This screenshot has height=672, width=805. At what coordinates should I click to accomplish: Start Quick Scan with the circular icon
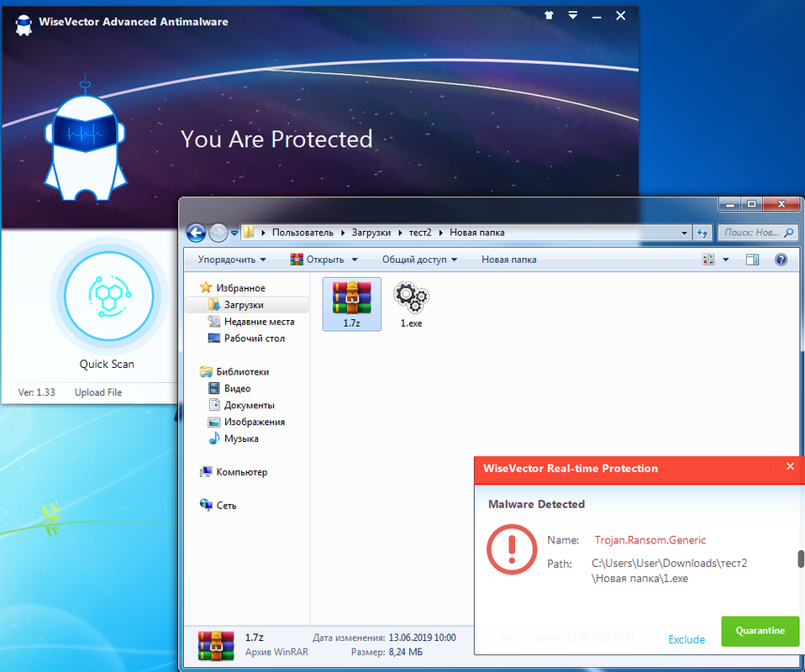(109, 297)
